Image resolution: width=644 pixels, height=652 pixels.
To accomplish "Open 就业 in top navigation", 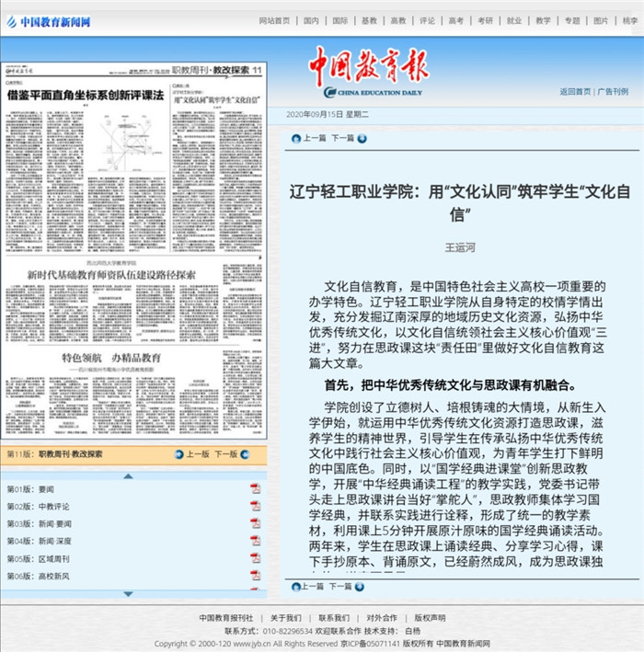I will [514, 20].
